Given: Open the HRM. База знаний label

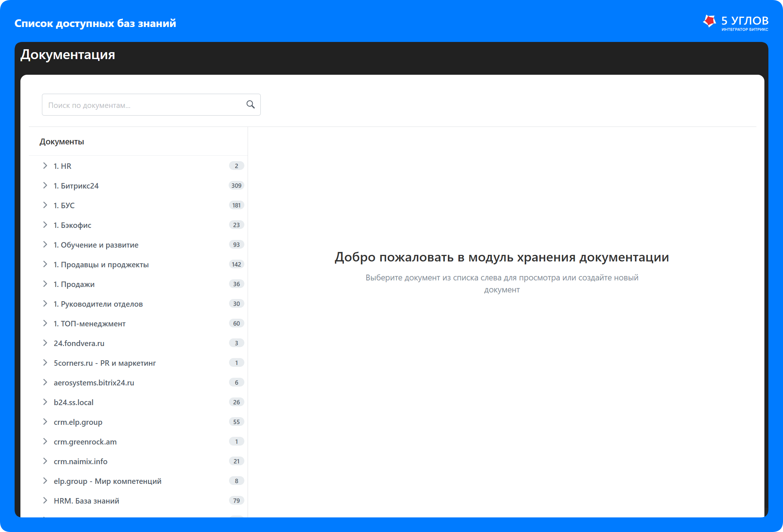Looking at the screenshot, I should pos(86,501).
